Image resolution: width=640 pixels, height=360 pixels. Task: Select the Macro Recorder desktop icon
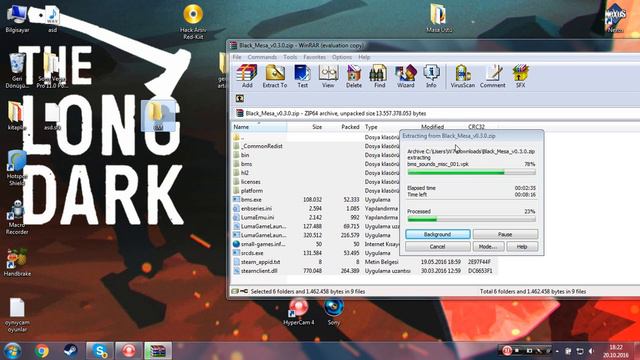(x=17, y=217)
